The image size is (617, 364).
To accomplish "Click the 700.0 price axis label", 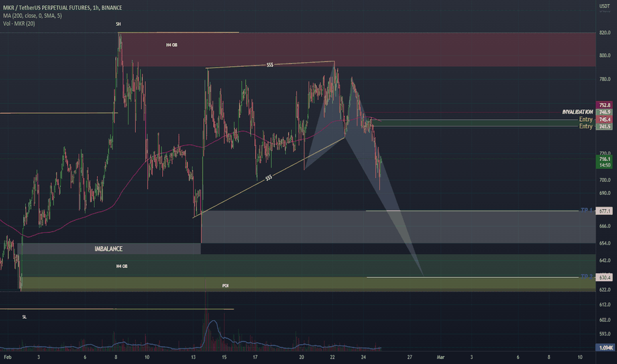I will click(x=605, y=180).
